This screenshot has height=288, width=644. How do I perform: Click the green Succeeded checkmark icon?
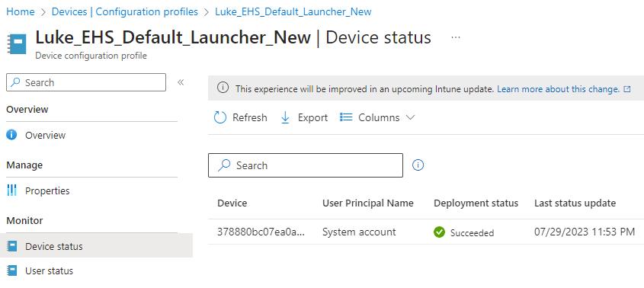point(440,232)
